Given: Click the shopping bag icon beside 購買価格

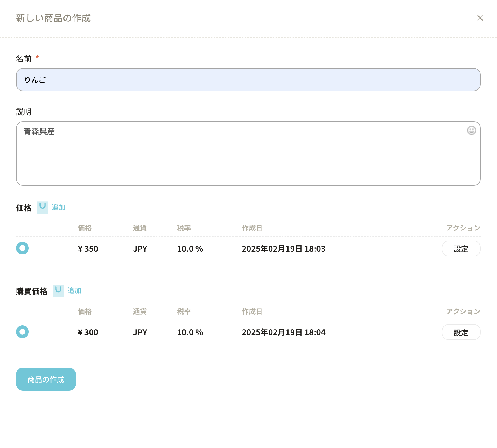Looking at the screenshot, I should point(58,291).
